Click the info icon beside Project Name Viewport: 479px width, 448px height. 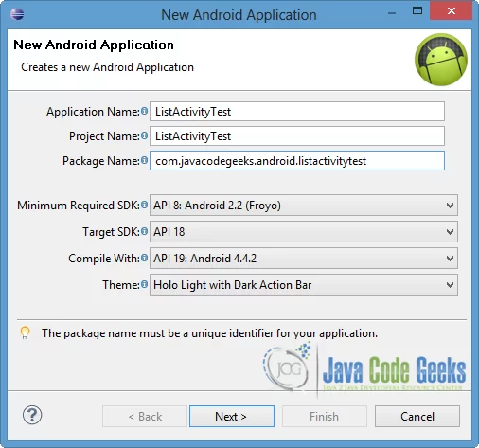tap(144, 135)
